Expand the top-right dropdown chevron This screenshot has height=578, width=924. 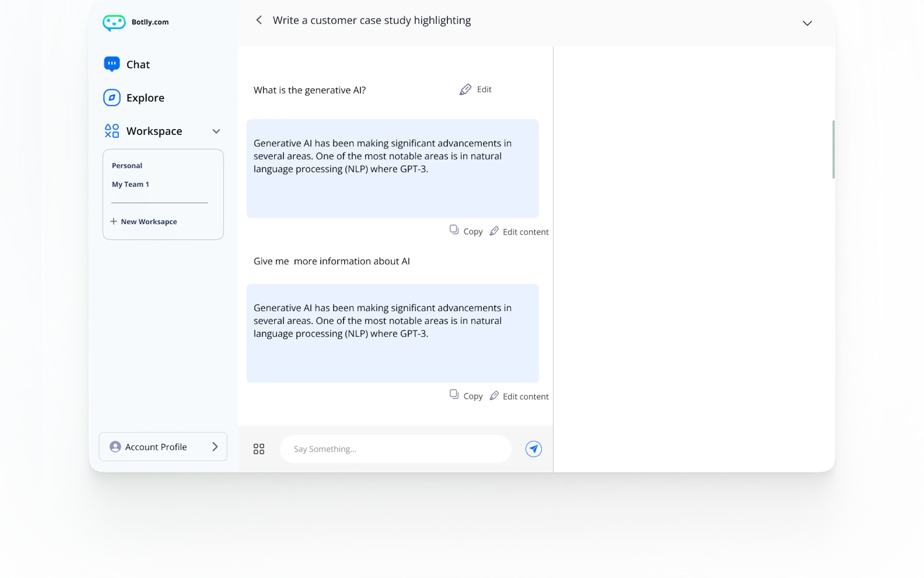point(807,23)
